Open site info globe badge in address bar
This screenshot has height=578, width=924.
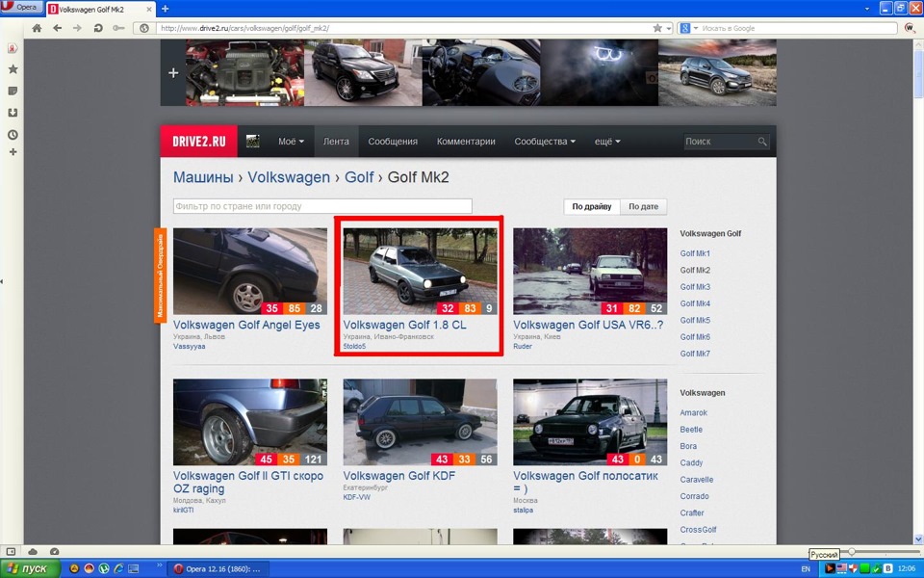pos(143,28)
